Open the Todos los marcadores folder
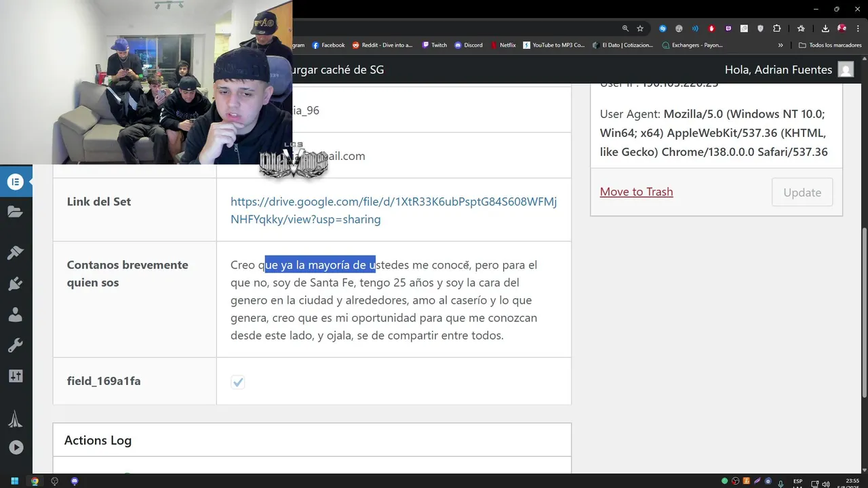 [830, 45]
